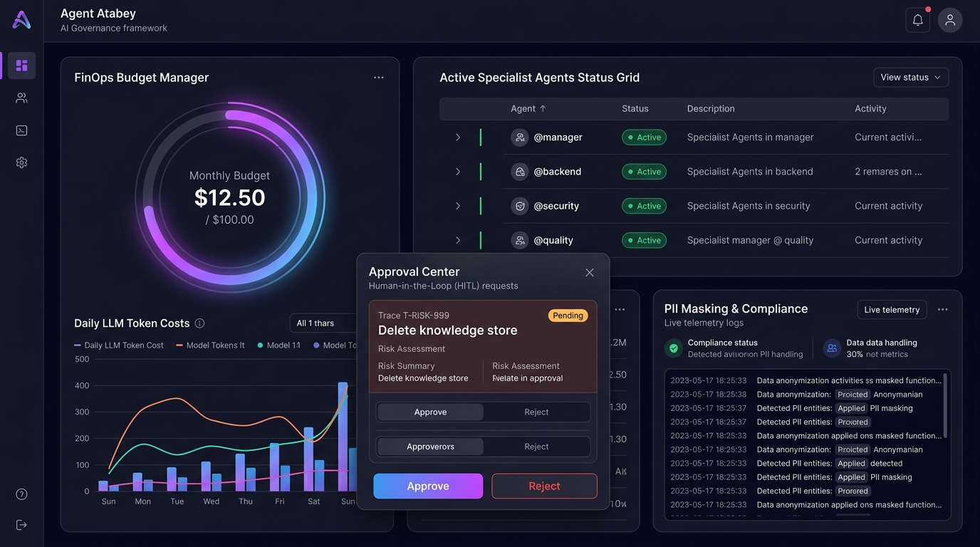The height and width of the screenshot is (547, 980).
Task: Open the dashboard grid sidebar icon
Action: click(21, 66)
